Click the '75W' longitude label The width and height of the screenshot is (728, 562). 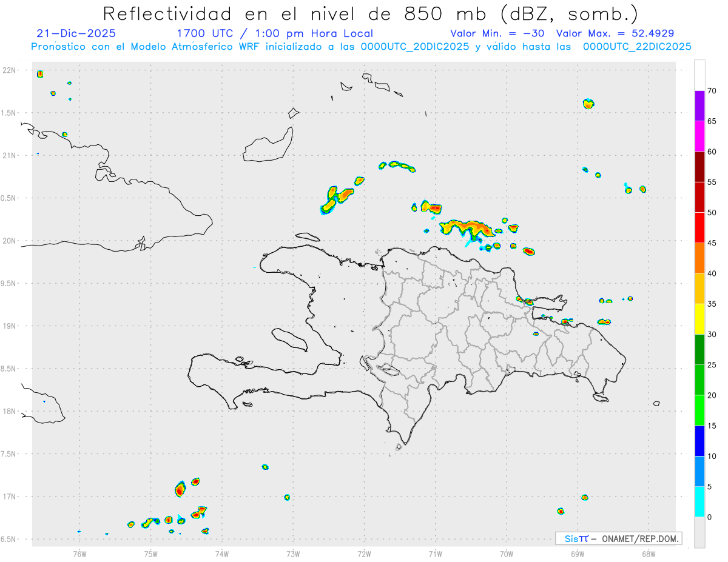(150, 553)
